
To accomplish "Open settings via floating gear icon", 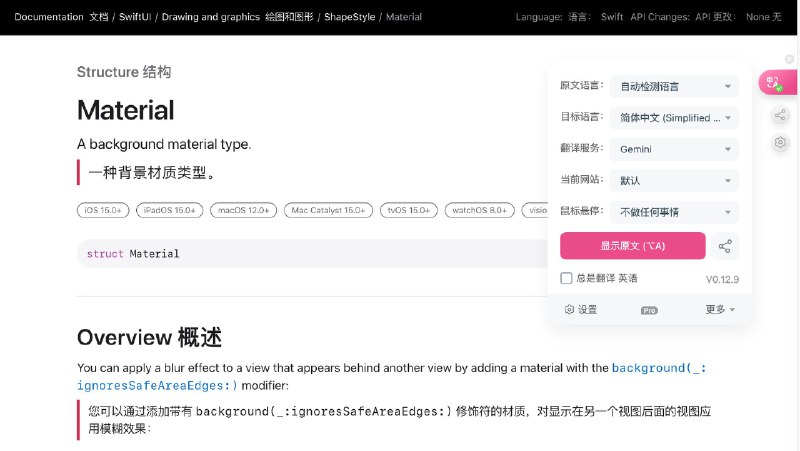I will pos(781,143).
